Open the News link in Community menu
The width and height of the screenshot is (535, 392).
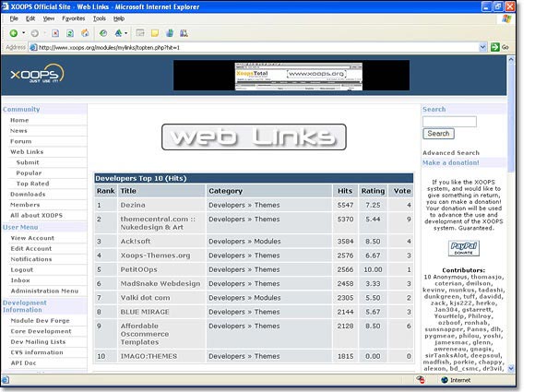[x=18, y=131]
